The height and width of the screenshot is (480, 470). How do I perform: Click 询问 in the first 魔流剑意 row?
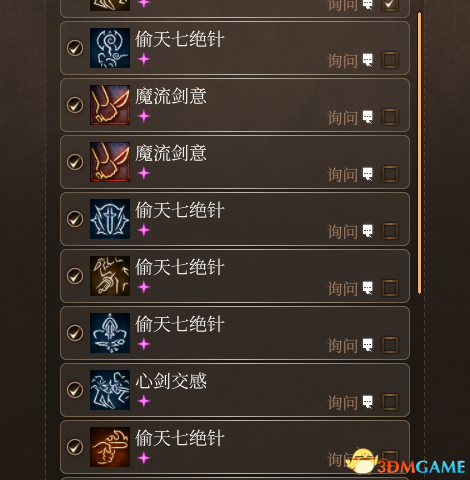pyautogui.click(x=343, y=118)
